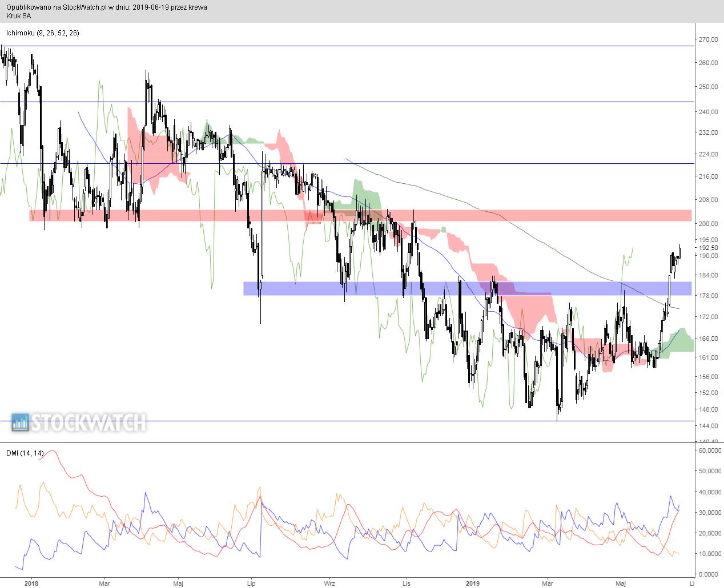Click the 144,00 price axis label
Image resolution: width=724 pixels, height=588 pixels.
click(x=709, y=426)
